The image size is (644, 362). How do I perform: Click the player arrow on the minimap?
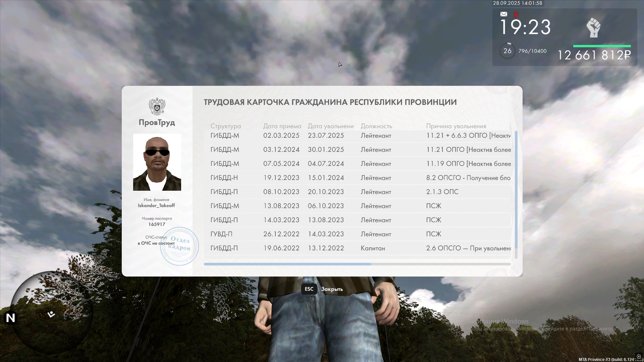coord(51,314)
